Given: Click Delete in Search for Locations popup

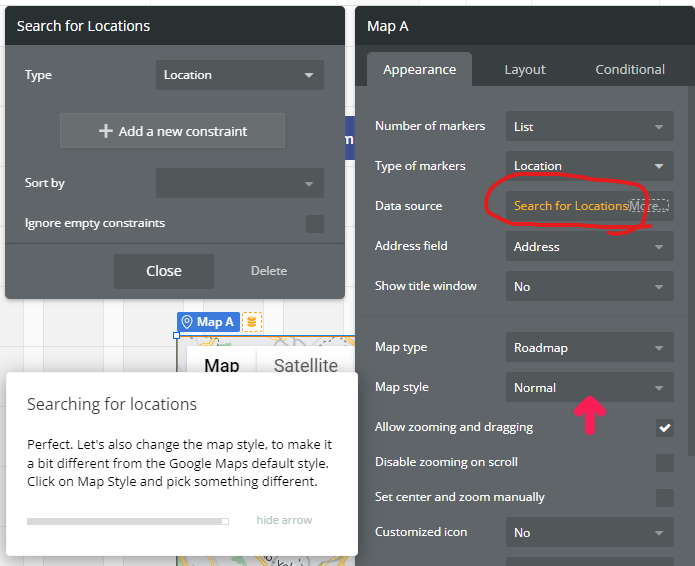Looking at the screenshot, I should click(x=269, y=271).
